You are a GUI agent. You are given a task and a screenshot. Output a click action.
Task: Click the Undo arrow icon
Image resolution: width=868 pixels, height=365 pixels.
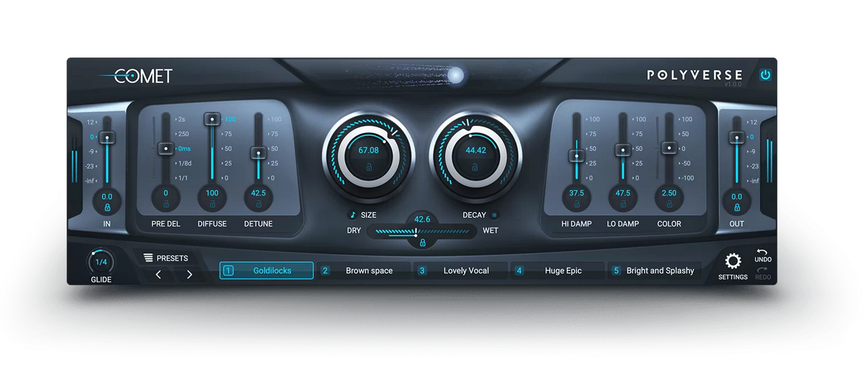click(x=763, y=253)
